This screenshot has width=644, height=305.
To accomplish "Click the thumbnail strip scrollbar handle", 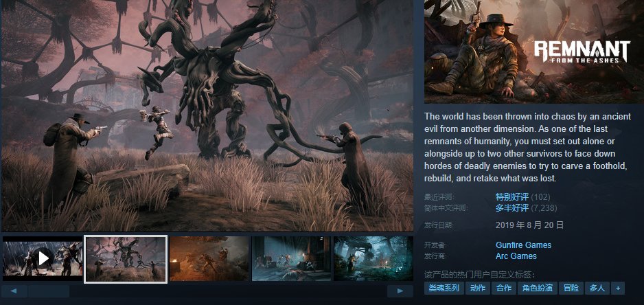I will coord(49,291).
